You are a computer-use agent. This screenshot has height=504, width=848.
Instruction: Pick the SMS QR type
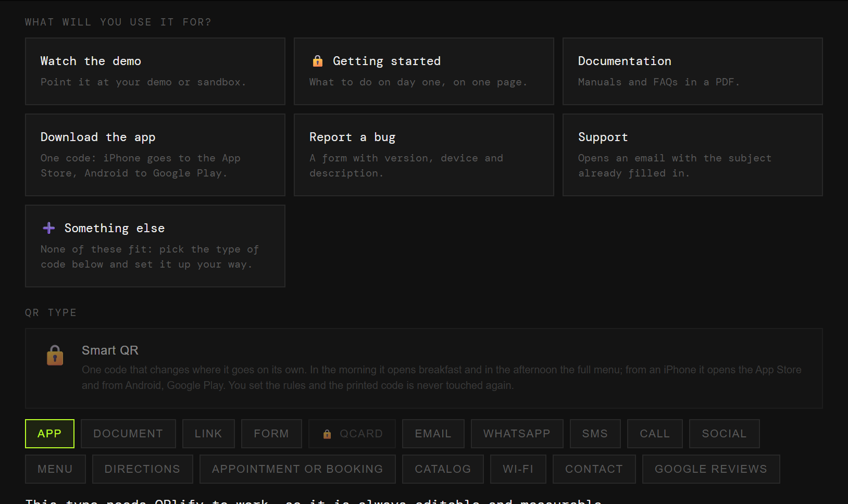[x=595, y=434]
